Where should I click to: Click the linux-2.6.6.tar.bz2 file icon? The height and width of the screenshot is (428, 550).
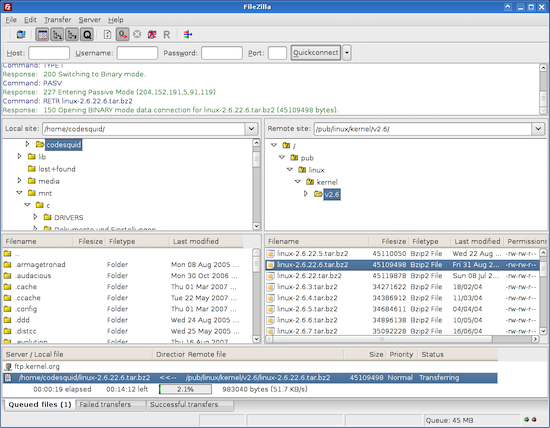click(270, 320)
